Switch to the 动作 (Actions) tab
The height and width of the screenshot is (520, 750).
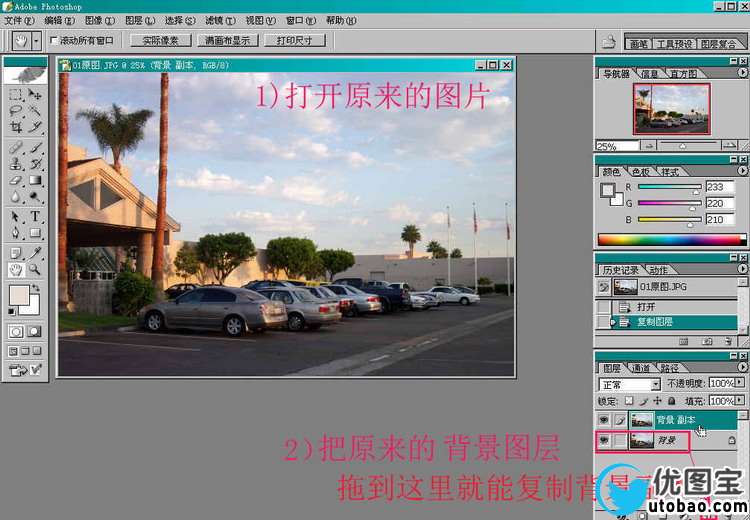point(658,270)
